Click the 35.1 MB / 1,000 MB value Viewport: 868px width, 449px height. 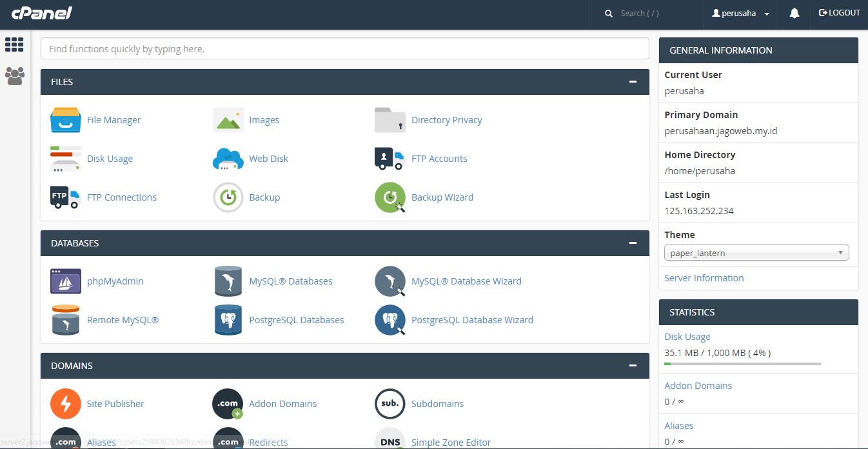718,353
